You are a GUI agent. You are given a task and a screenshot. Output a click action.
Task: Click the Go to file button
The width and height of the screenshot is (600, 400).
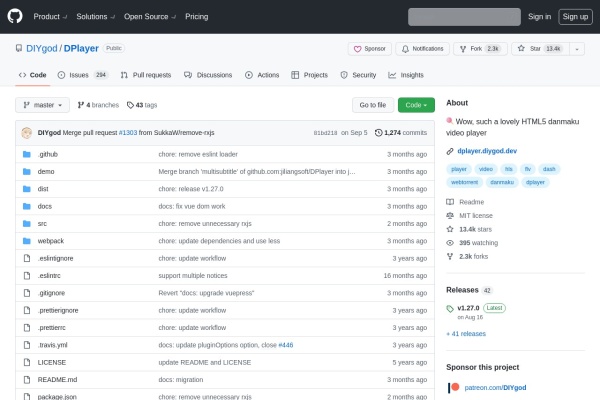pos(371,105)
